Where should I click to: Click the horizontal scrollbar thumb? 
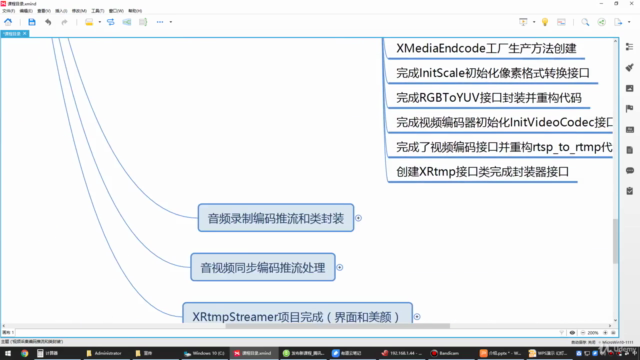click(x=338, y=326)
